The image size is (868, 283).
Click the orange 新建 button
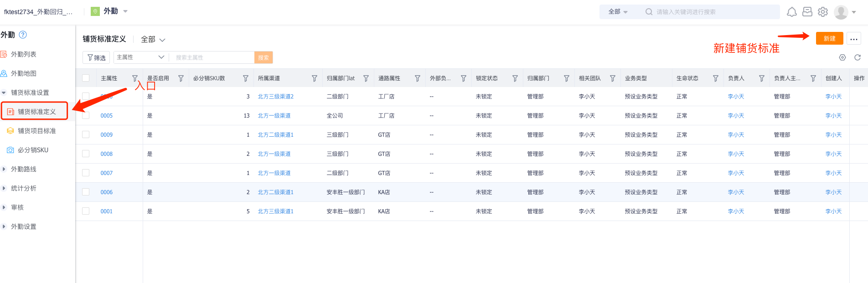(x=829, y=39)
